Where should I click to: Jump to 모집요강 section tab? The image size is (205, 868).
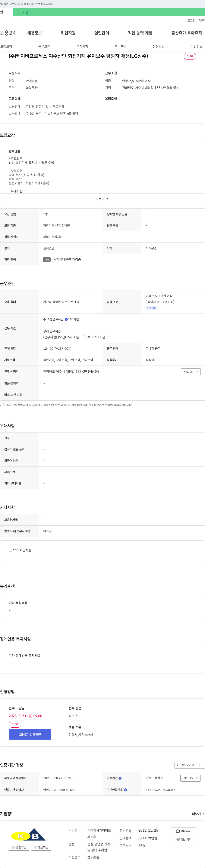coord(6,46)
